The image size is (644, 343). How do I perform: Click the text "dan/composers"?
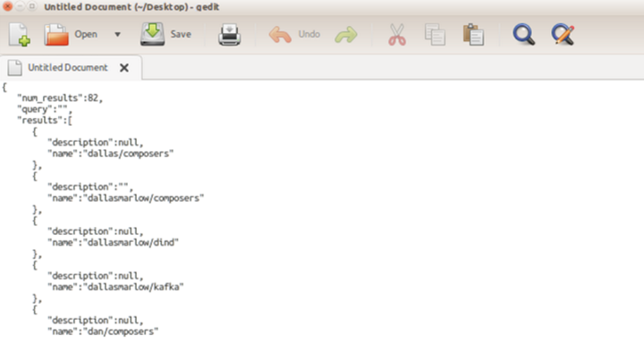tap(121, 331)
